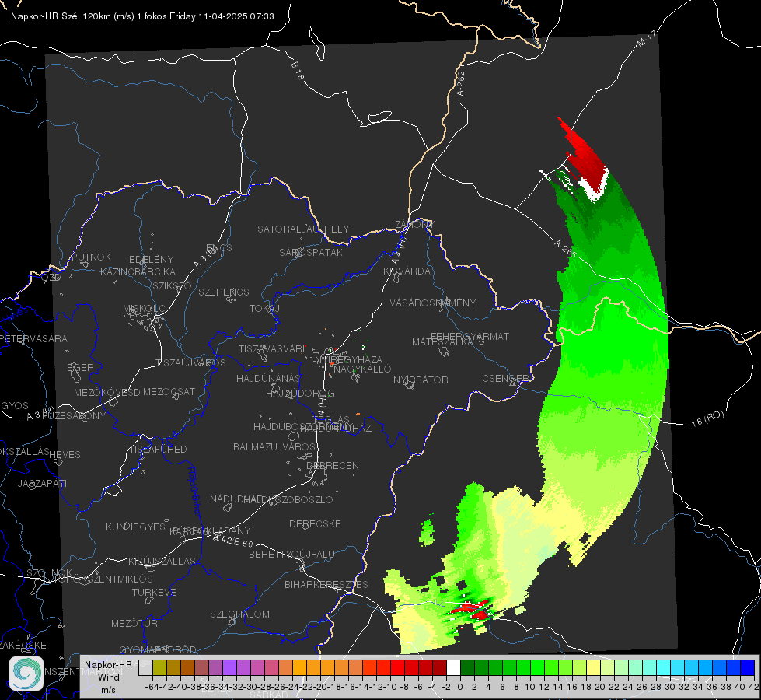Click the m/s unit label in legend

(x=108, y=690)
